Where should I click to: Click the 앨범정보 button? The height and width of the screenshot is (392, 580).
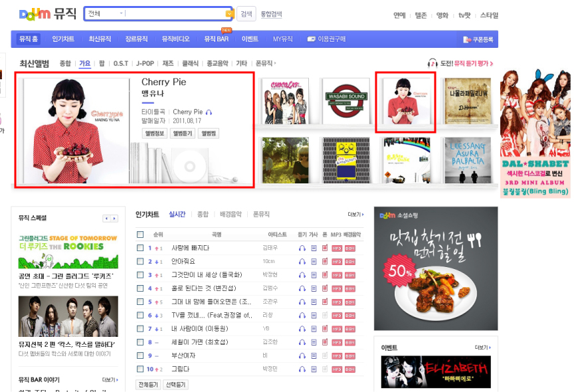154,134
